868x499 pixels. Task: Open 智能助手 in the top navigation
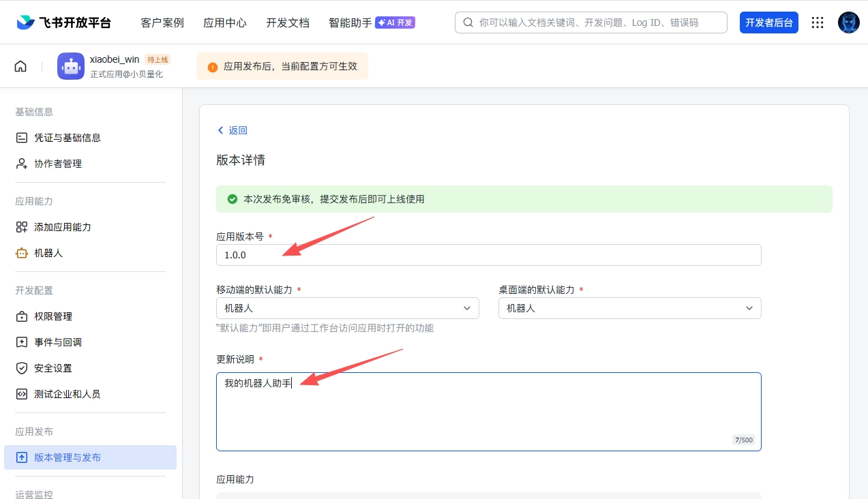[x=350, y=22]
